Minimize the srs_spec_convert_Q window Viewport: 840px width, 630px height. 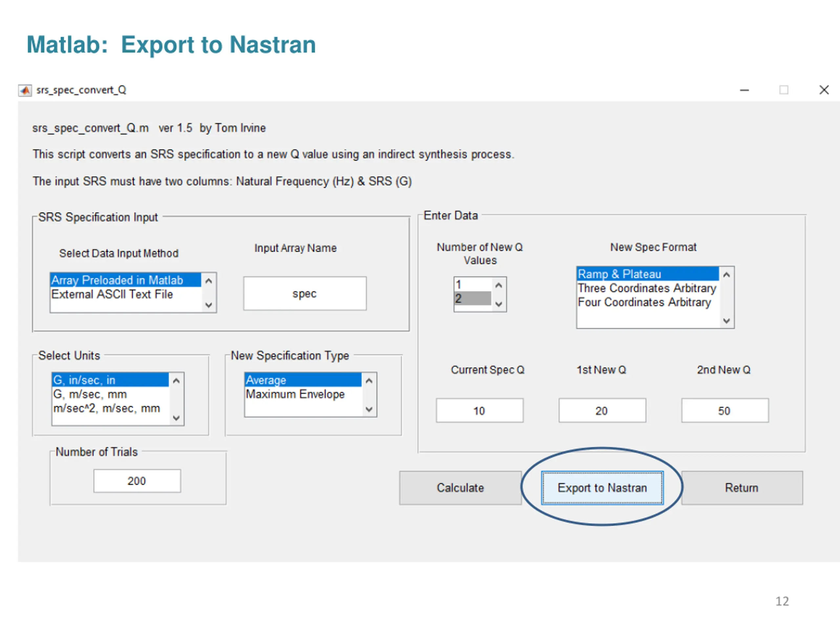click(744, 90)
